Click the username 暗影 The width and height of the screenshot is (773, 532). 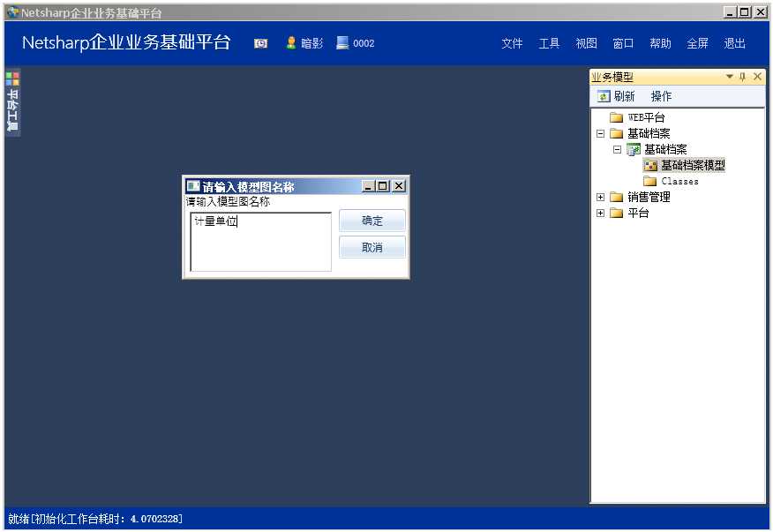click(x=311, y=43)
